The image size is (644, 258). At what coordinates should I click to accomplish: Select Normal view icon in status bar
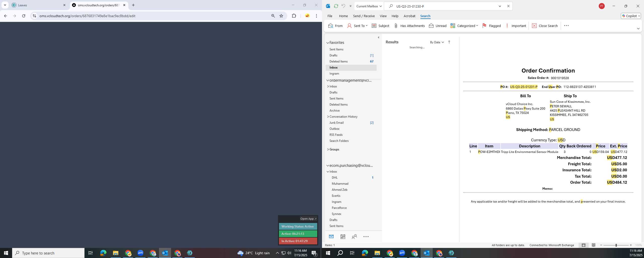click(x=583, y=245)
